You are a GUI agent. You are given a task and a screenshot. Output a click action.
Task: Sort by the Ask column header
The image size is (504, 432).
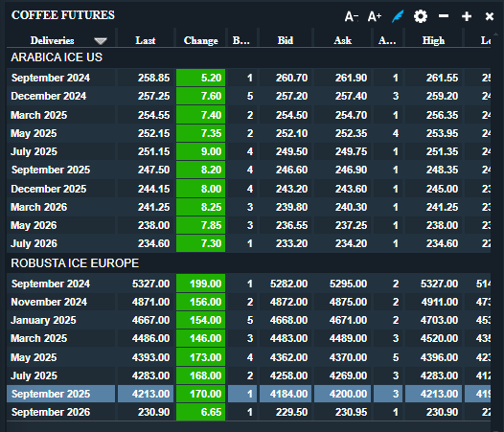343,40
